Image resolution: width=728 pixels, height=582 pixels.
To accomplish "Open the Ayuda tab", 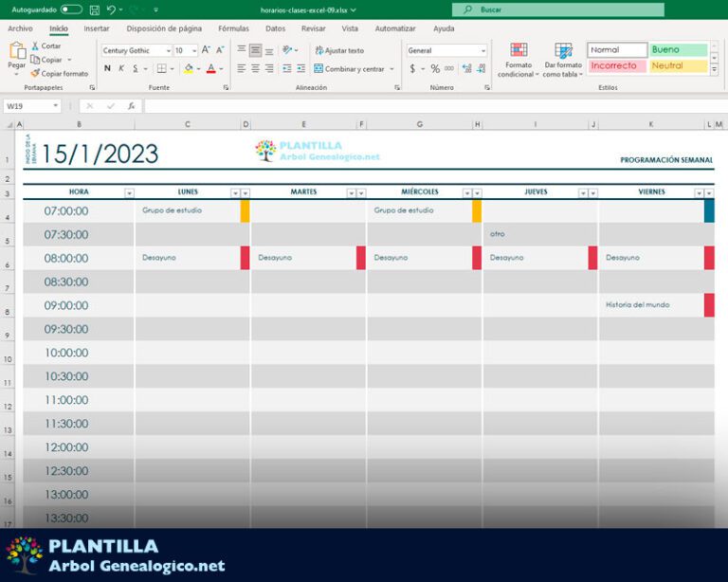I will [444, 28].
